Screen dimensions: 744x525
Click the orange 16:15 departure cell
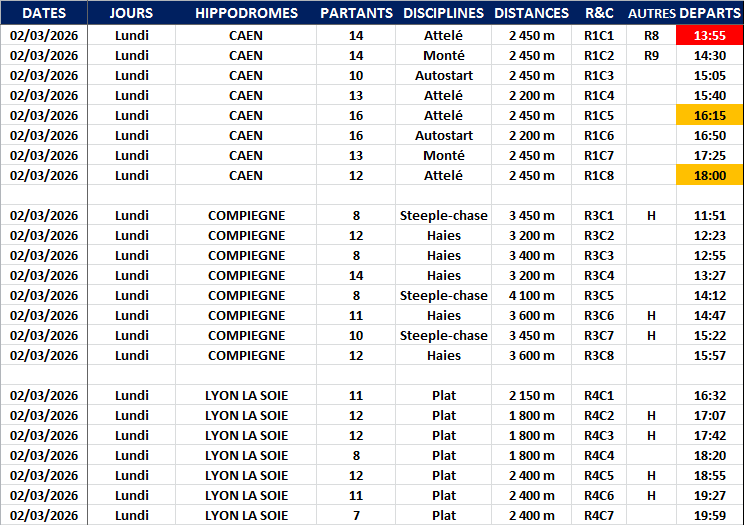[x=709, y=115]
